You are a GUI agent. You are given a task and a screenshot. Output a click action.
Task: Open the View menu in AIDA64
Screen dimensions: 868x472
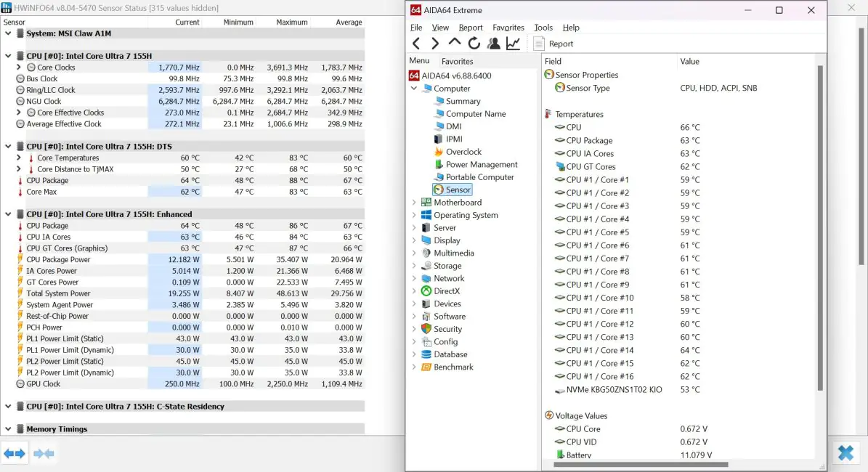[440, 28]
